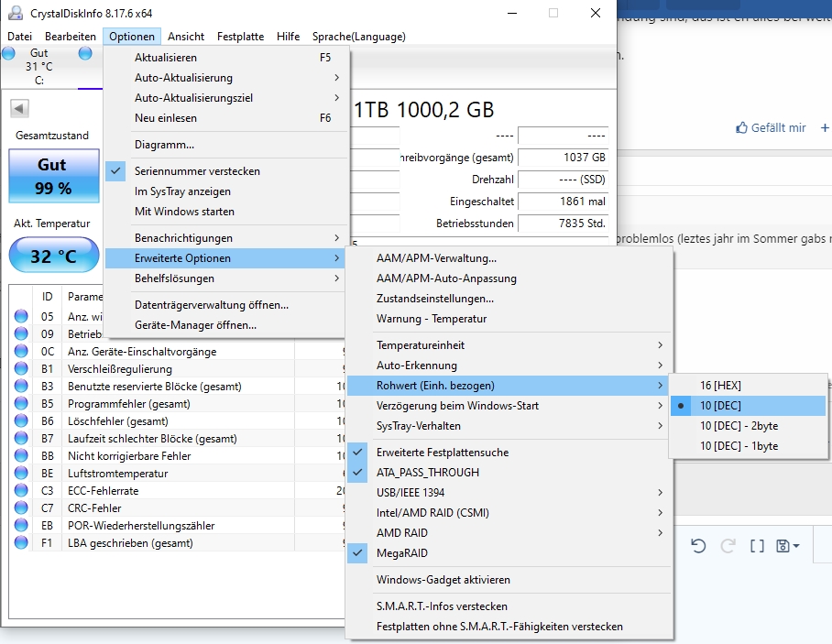Open Geräte-Manager öffnen... entry
The width and height of the screenshot is (832, 644).
[225, 324]
